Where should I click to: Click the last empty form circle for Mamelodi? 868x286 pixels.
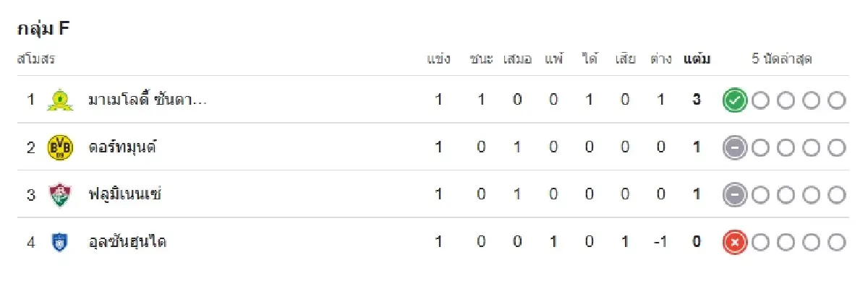click(x=837, y=100)
